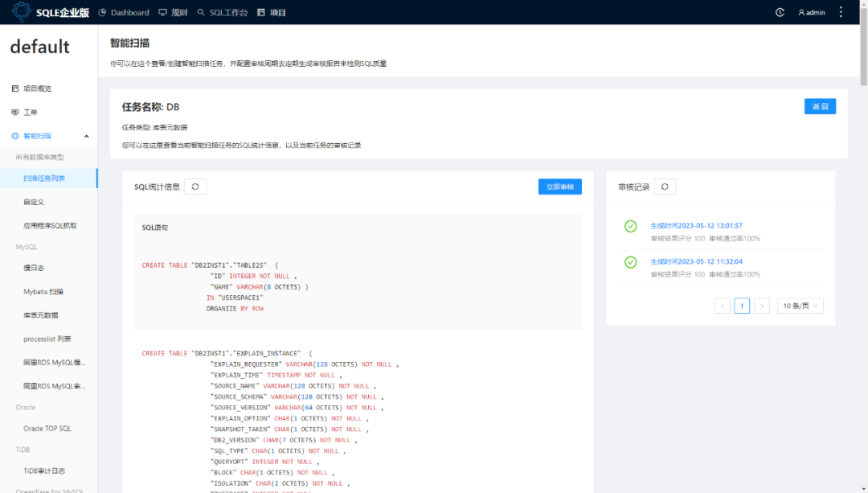Collapse the 智能扫描 submenu arrow

(86, 136)
